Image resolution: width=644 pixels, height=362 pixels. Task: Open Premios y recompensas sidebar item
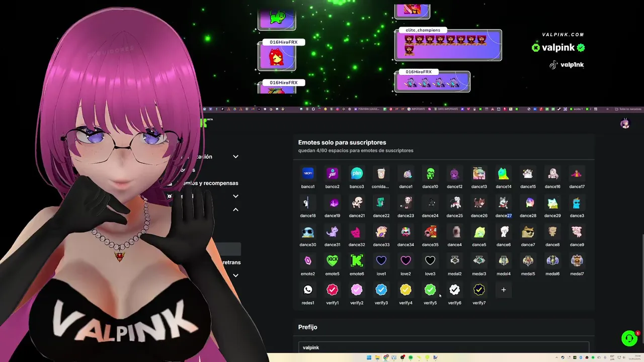[x=210, y=183]
